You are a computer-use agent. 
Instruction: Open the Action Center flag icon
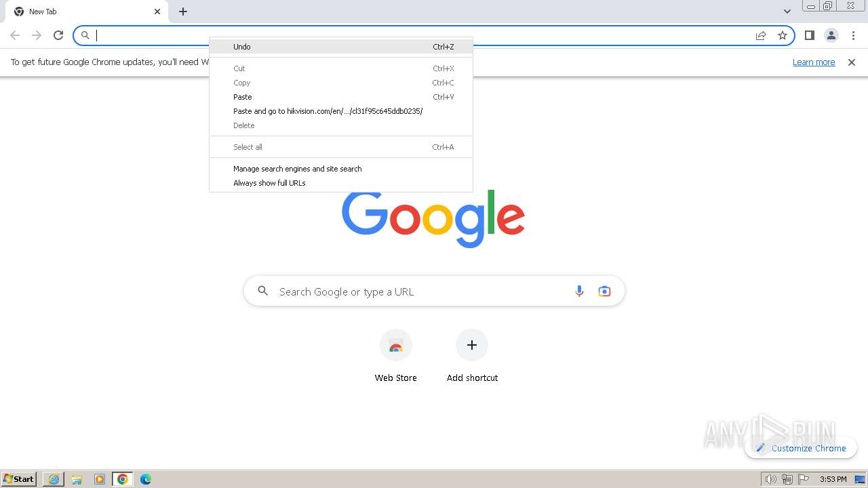804,479
